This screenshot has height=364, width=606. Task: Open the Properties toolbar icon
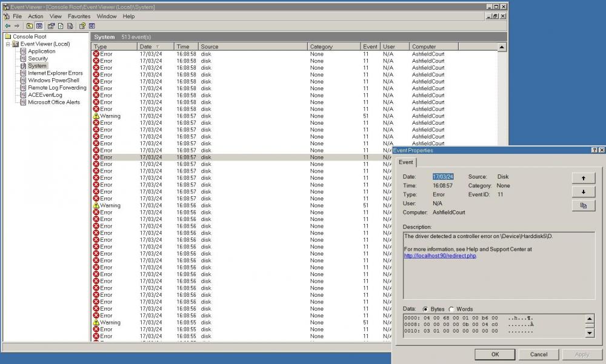(x=51, y=26)
